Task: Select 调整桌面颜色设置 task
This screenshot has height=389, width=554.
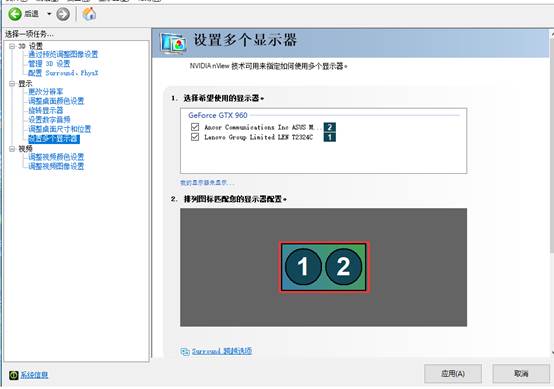Action: (x=56, y=101)
